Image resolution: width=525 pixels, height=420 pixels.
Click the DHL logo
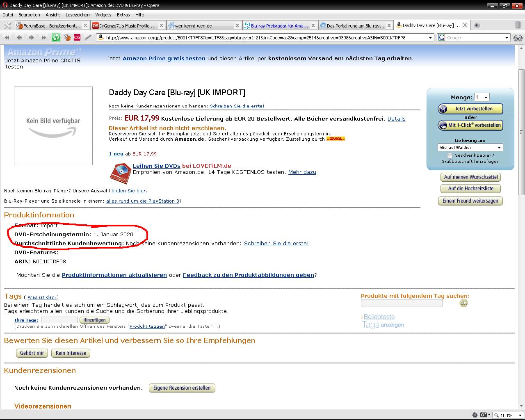336,139
